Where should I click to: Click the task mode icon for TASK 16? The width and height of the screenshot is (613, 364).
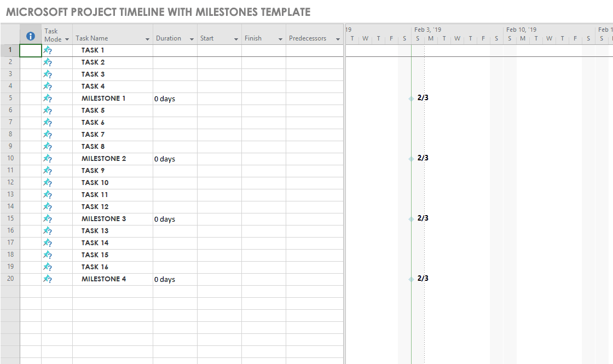tap(48, 267)
